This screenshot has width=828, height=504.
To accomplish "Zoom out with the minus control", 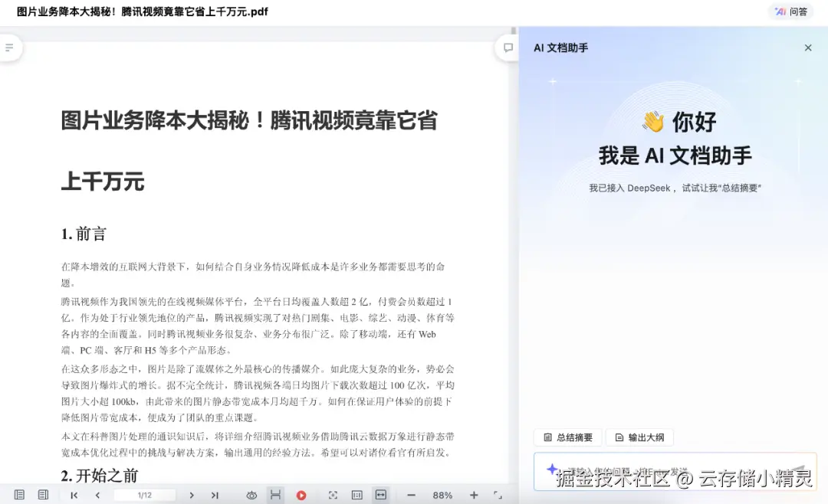I will tap(412, 494).
